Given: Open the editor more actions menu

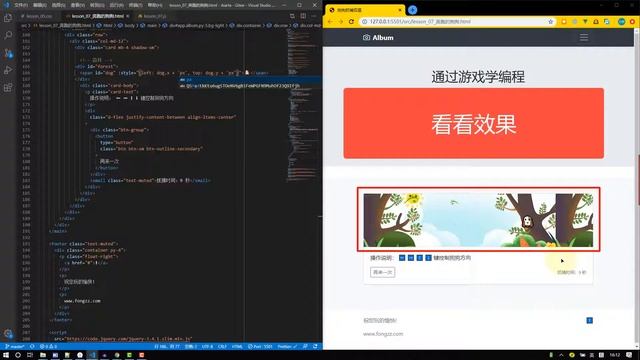Looking at the screenshot, I should tap(313, 16).
